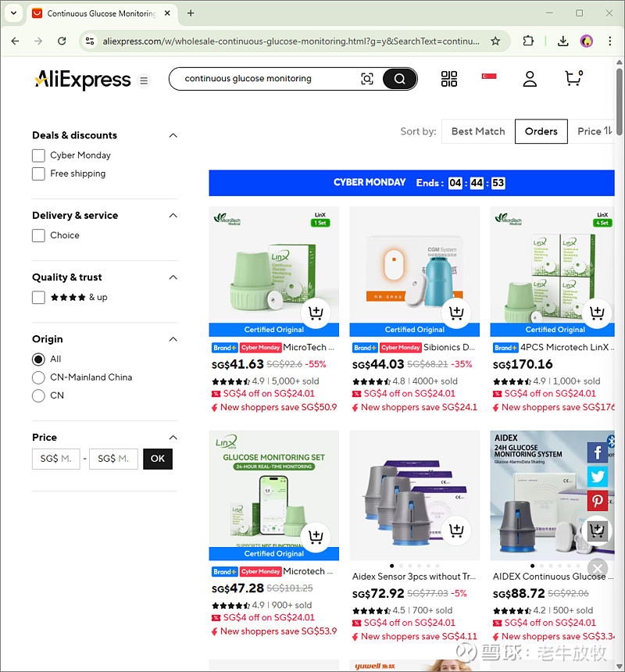The height and width of the screenshot is (672, 625).
Task: Switch to Continuous Glucose Monitoring tab
Action: 102,13
